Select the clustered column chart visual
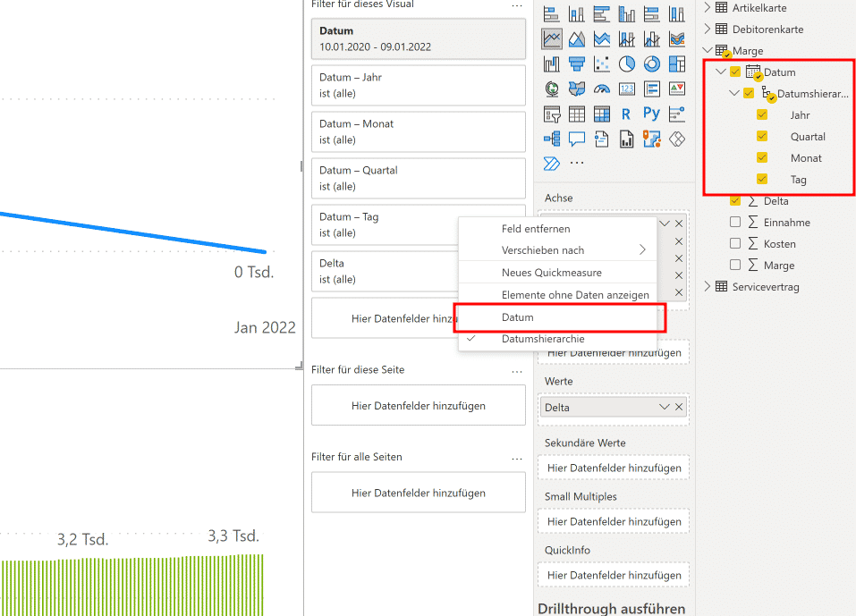The height and width of the screenshot is (616, 856). [x=627, y=14]
